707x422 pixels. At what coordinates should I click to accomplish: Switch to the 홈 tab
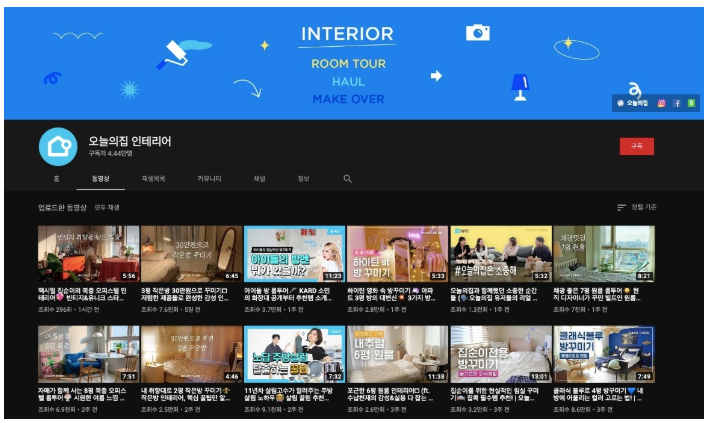[x=56, y=179]
